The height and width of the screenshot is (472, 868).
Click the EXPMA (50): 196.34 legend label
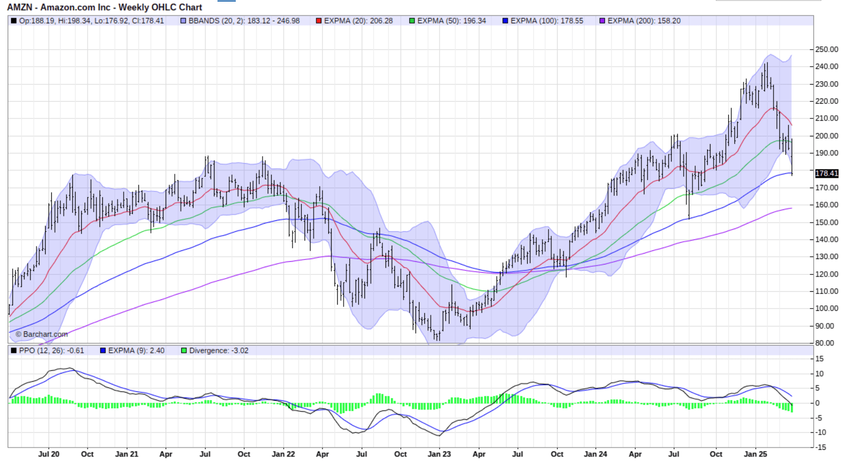coord(451,21)
